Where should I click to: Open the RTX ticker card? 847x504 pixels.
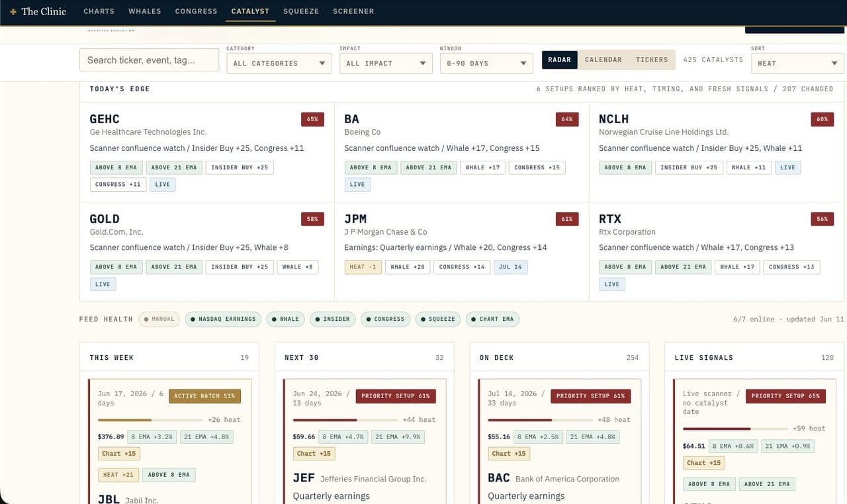pos(717,251)
